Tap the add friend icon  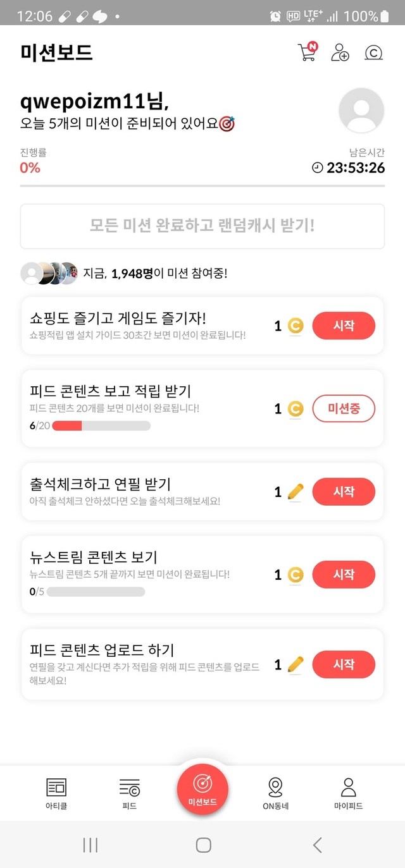pyautogui.click(x=340, y=52)
